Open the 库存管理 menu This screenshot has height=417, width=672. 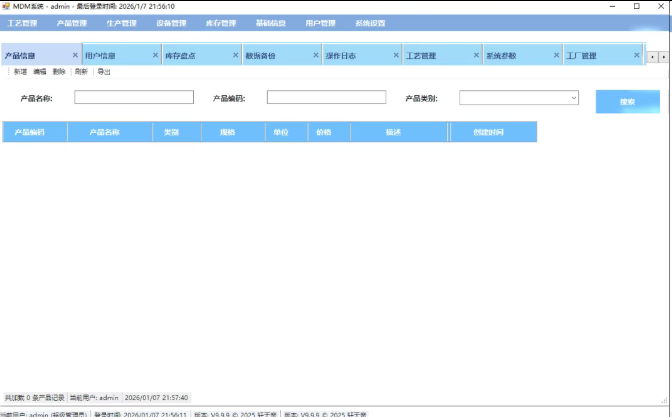pos(221,23)
